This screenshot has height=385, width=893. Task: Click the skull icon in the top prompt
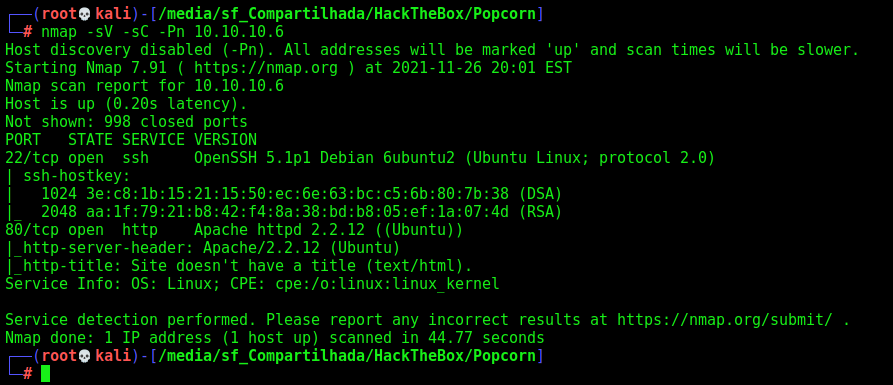pos(84,14)
